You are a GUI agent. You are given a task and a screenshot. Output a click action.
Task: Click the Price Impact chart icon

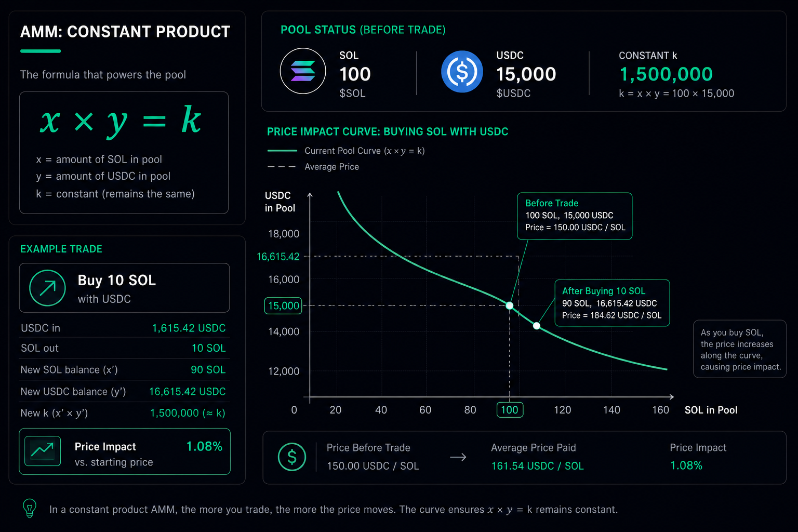coord(43,451)
